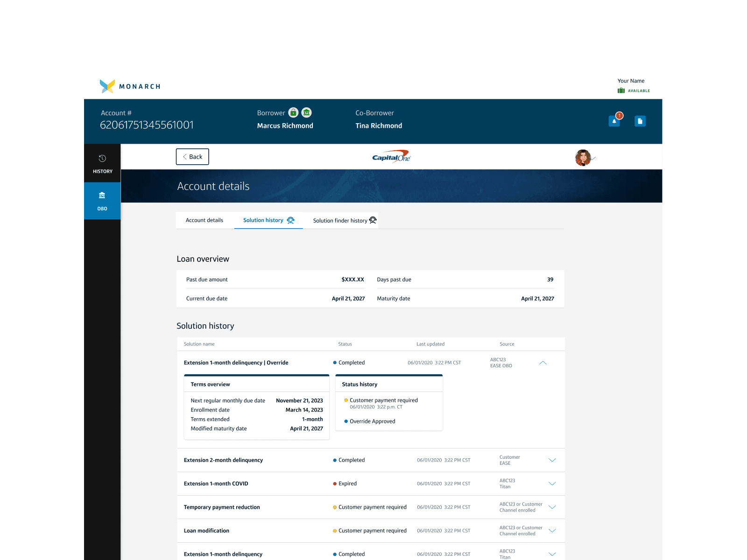Click the badge icon on Solution history tab
747x560 pixels.
tap(291, 220)
